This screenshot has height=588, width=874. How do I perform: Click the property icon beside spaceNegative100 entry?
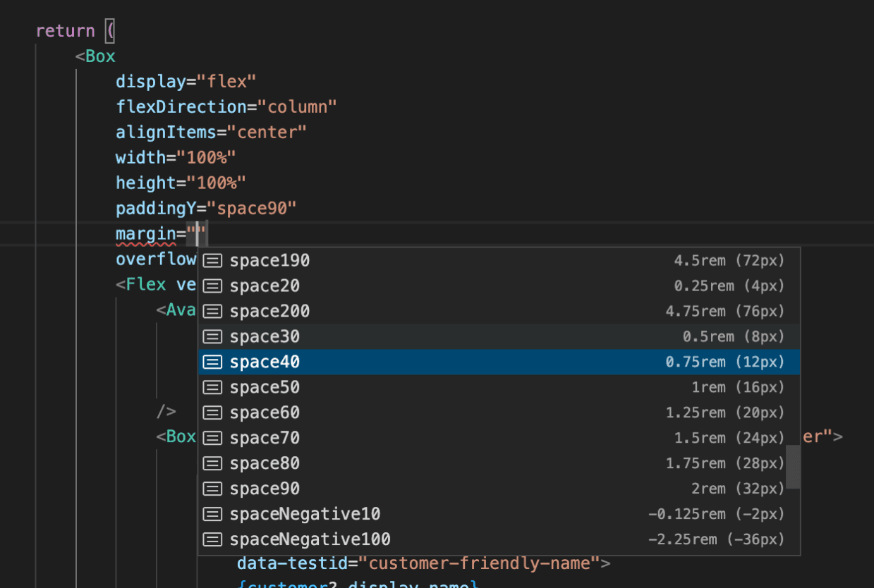tap(212, 539)
